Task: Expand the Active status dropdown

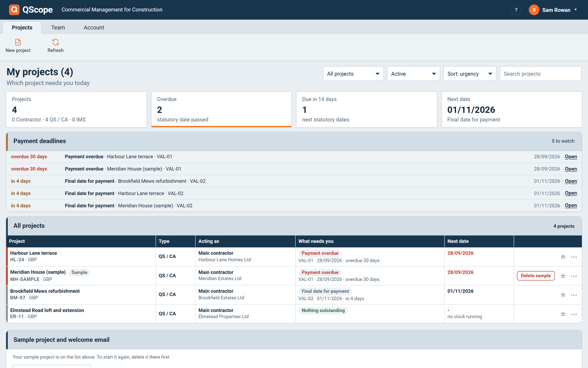Action: pyautogui.click(x=413, y=74)
